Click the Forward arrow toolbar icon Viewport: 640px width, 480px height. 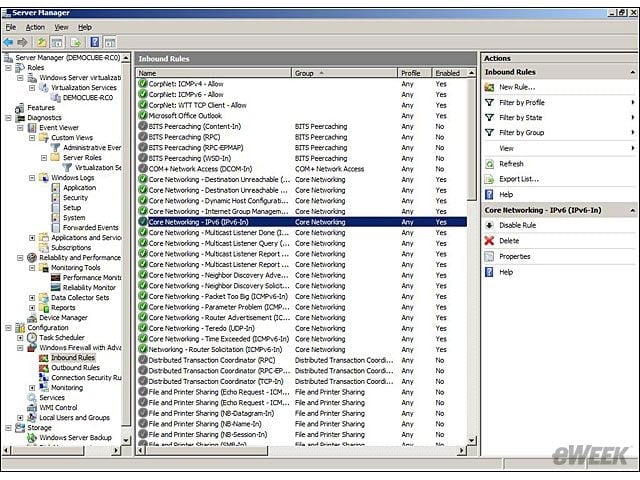click(22, 42)
